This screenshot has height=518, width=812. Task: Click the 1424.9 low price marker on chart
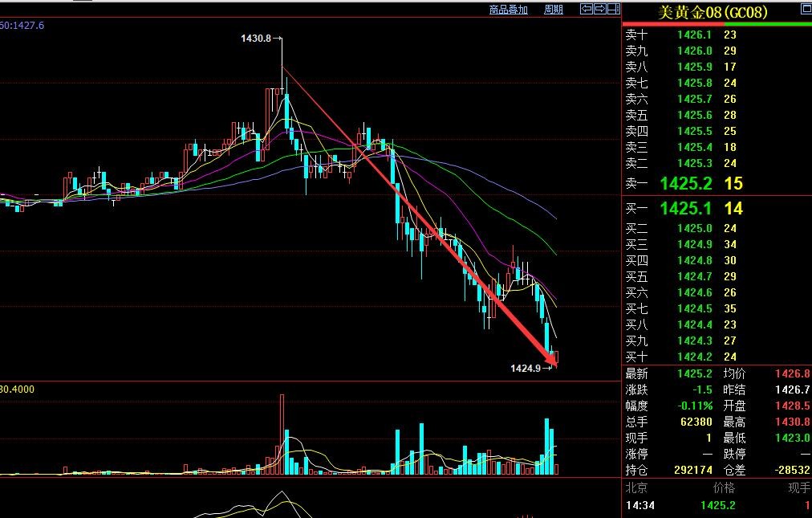pos(526,368)
